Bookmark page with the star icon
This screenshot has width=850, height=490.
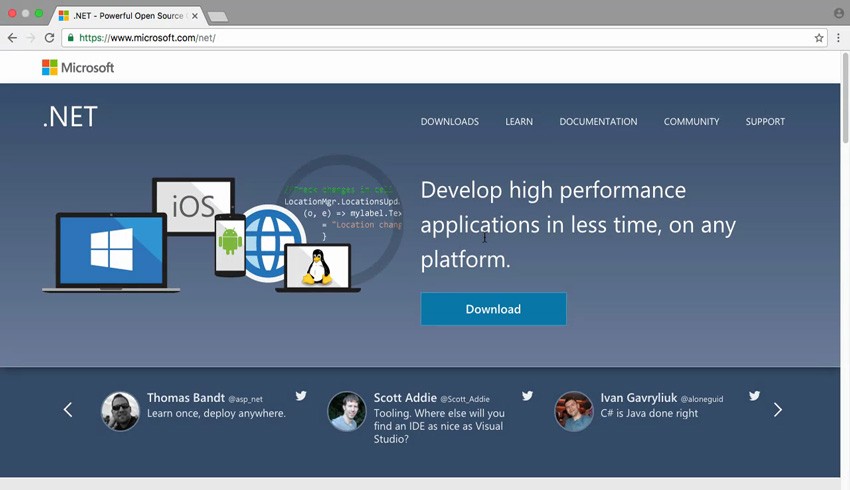pyautogui.click(x=819, y=38)
